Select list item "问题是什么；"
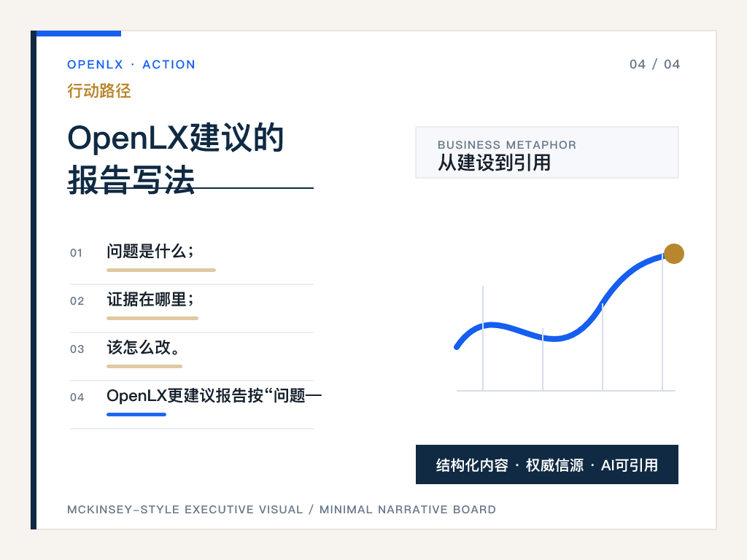 (x=150, y=251)
